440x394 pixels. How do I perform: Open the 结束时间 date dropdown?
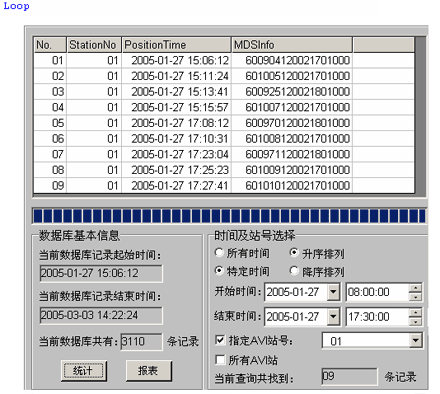[333, 317]
